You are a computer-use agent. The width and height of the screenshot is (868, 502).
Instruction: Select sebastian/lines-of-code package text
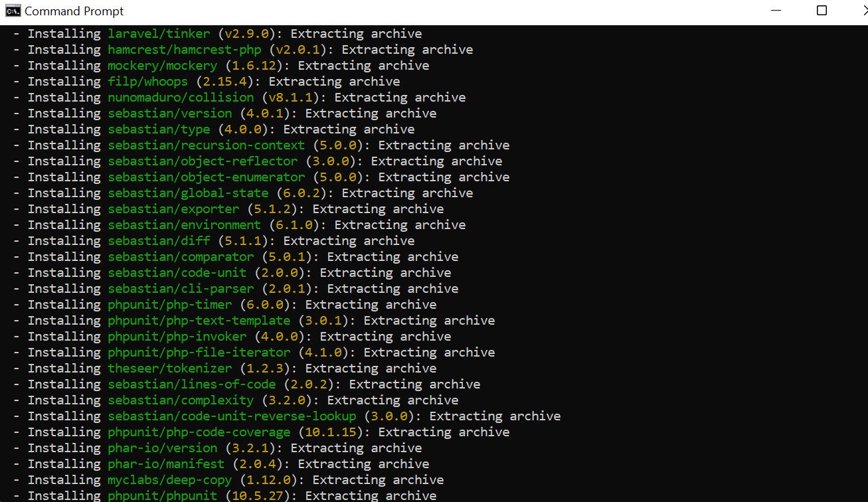coord(192,384)
